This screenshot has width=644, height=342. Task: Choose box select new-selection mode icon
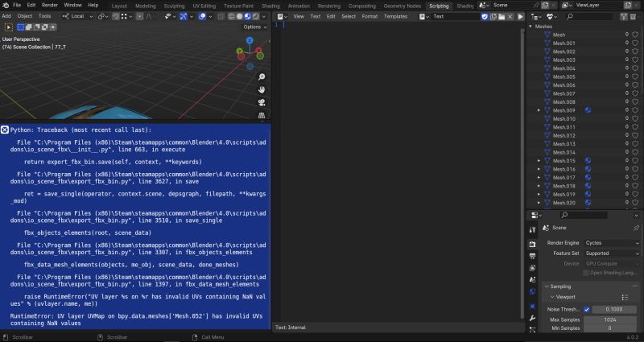click(21, 27)
